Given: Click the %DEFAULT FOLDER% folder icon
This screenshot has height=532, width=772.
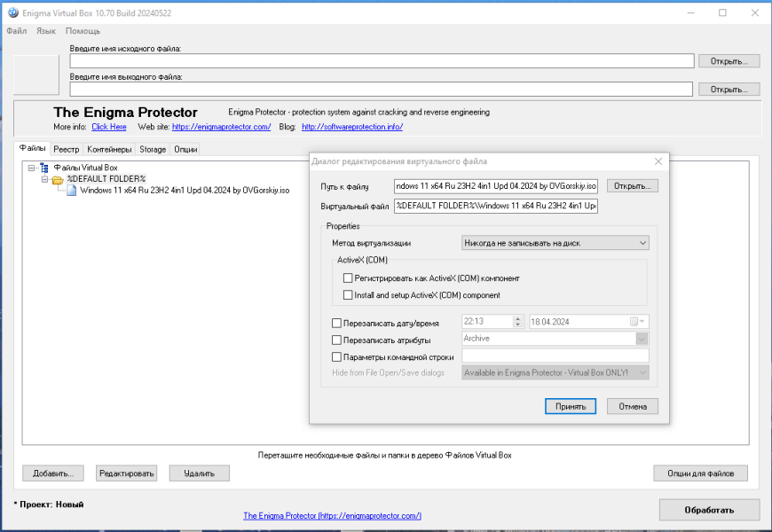Looking at the screenshot, I should click(58, 180).
